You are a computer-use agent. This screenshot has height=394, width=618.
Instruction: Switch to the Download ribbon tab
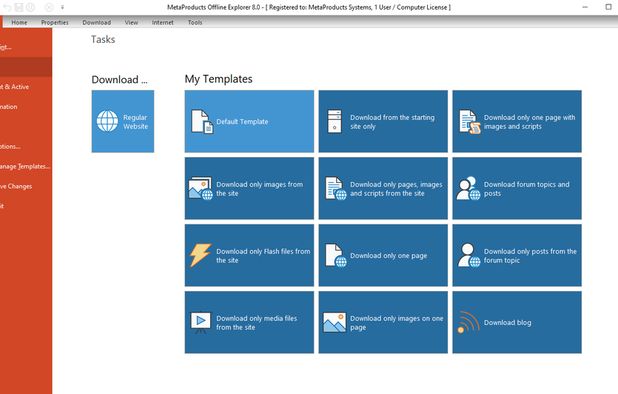click(97, 22)
